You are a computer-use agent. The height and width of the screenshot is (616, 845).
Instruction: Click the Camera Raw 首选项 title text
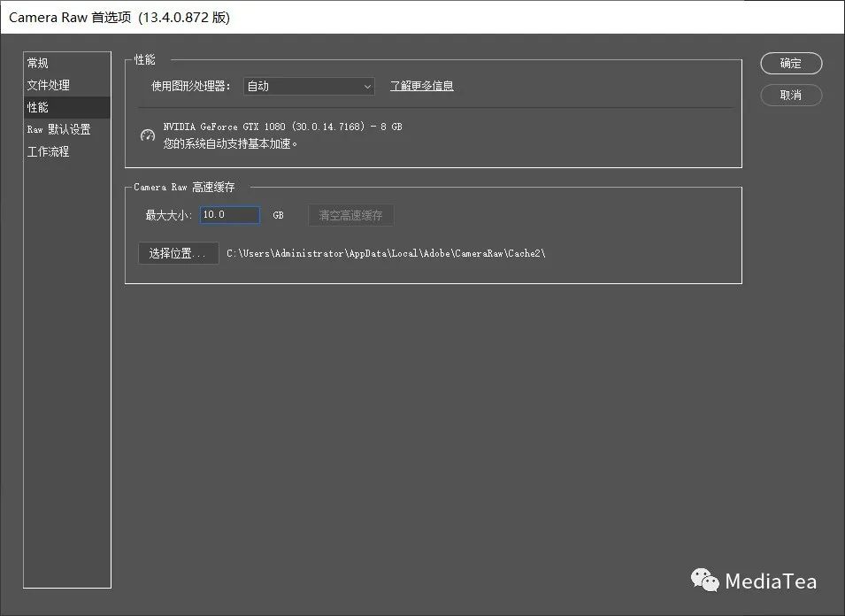pos(119,17)
